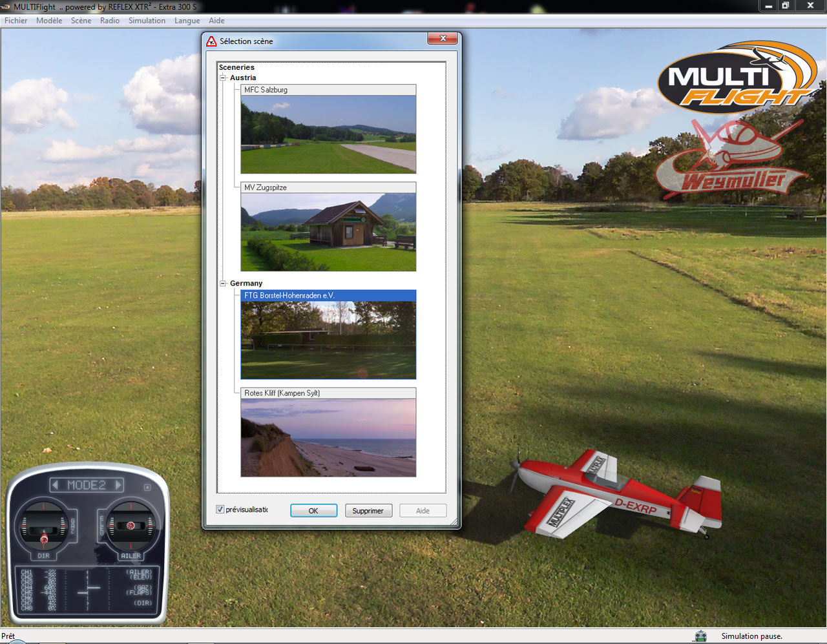Screen dimensions: 827x644
Task: Switch to previous transmitter mode with left arrow
Action: (55, 484)
